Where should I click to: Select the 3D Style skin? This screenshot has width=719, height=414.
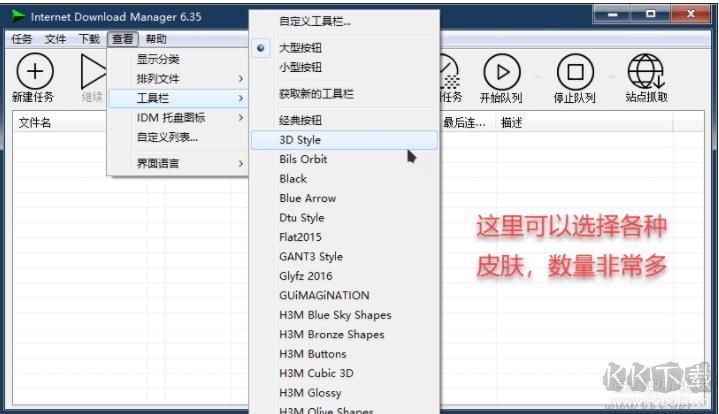click(344, 140)
